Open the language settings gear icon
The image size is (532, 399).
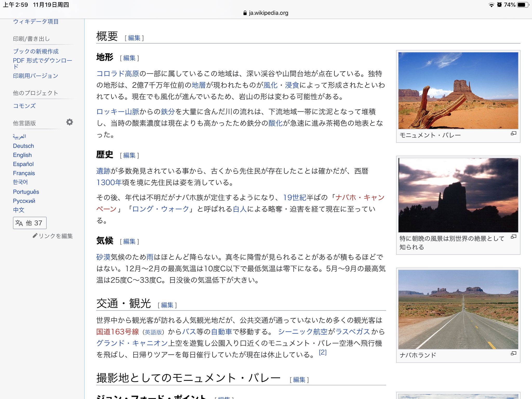tap(70, 122)
